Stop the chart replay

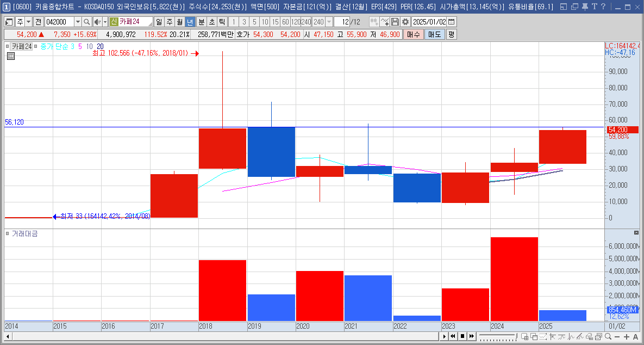tap(462, 336)
